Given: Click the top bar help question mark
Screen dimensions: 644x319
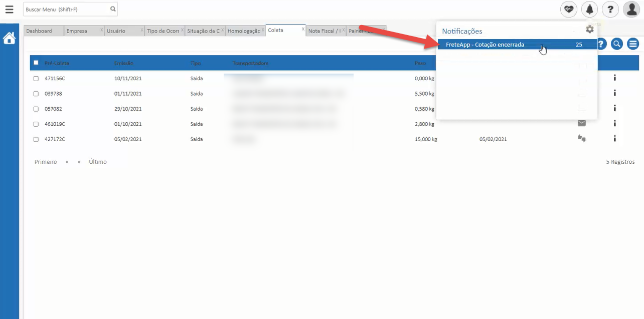Looking at the screenshot, I should click(x=610, y=9).
